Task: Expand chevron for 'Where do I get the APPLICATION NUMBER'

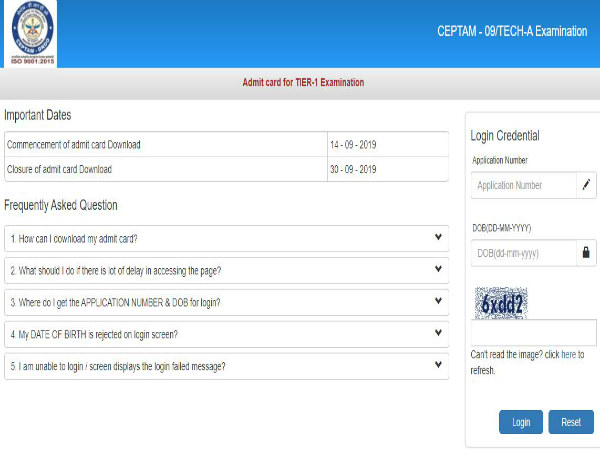Action: point(438,302)
